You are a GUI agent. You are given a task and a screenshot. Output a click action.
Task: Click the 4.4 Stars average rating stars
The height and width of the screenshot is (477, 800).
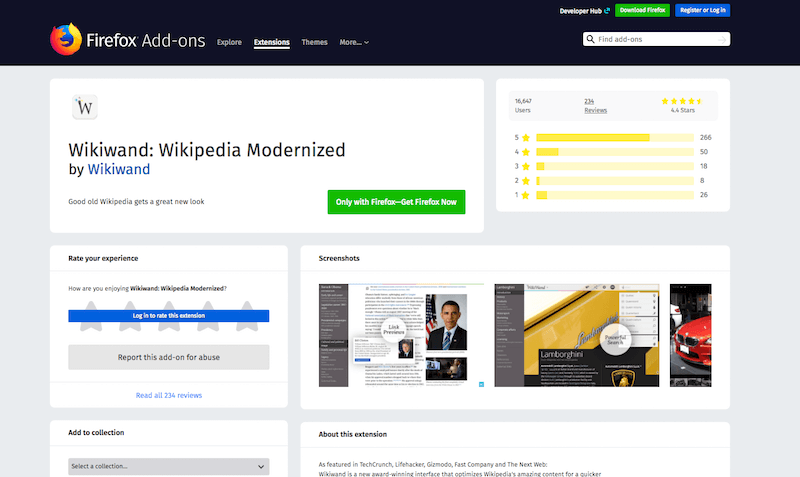(x=682, y=101)
